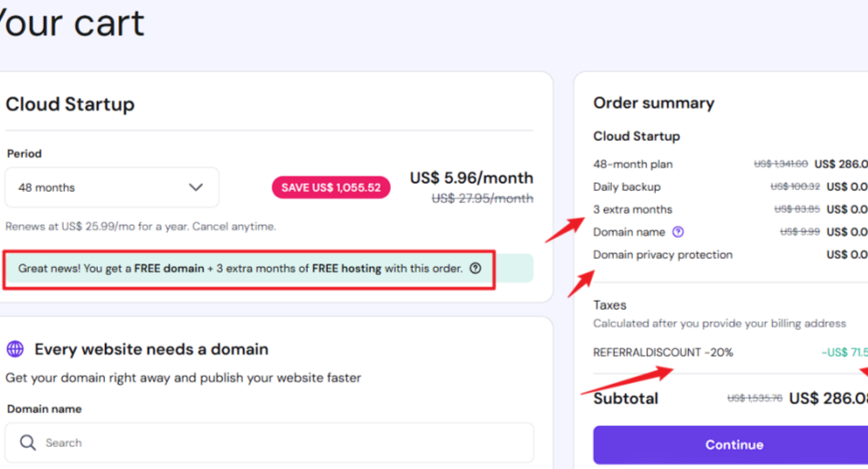This screenshot has height=469, width=868.
Task: Expand the Period selector using its chevron arrow
Action: coord(196,187)
